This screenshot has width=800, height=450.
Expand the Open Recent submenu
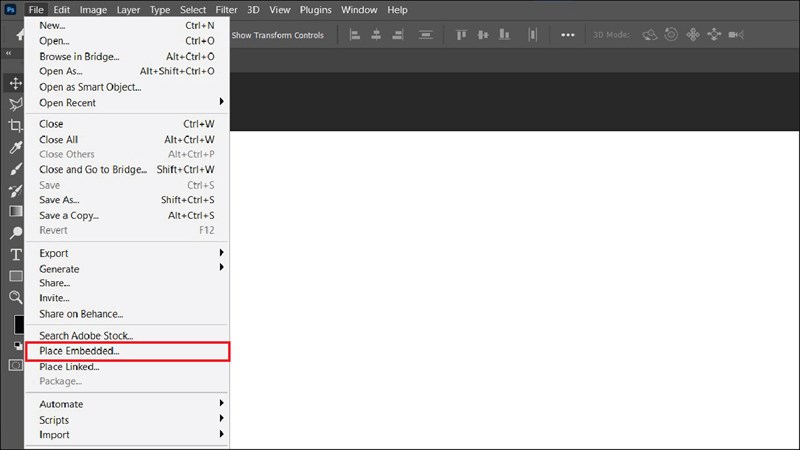[x=127, y=103]
